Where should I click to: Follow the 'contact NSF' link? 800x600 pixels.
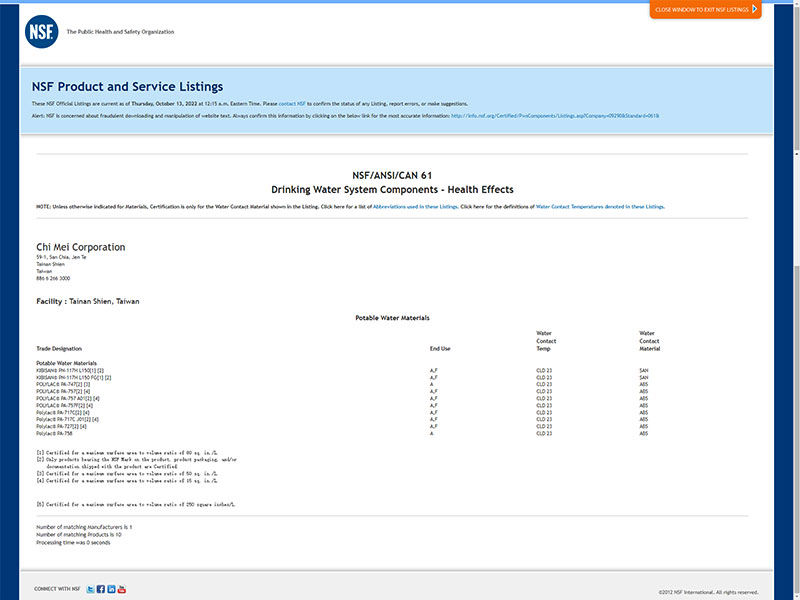point(292,104)
